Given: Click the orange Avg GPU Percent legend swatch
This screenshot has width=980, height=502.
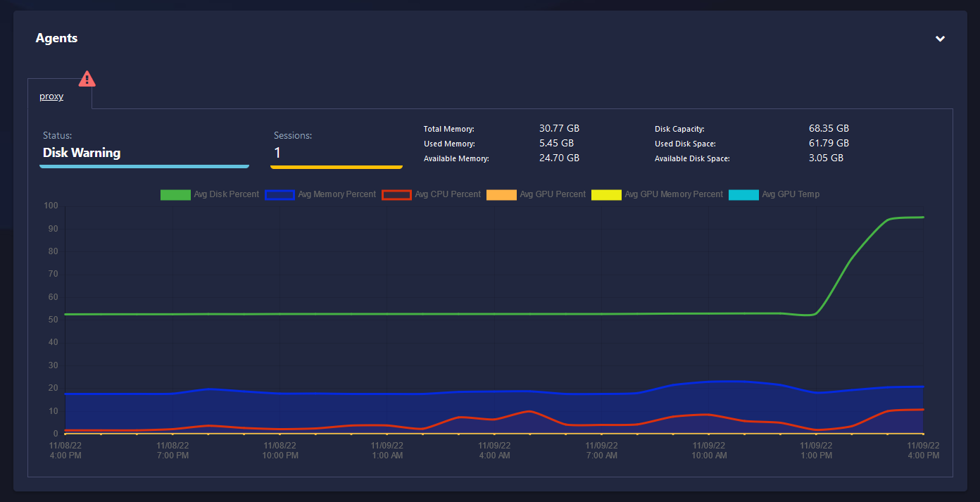Looking at the screenshot, I should pyautogui.click(x=501, y=194).
